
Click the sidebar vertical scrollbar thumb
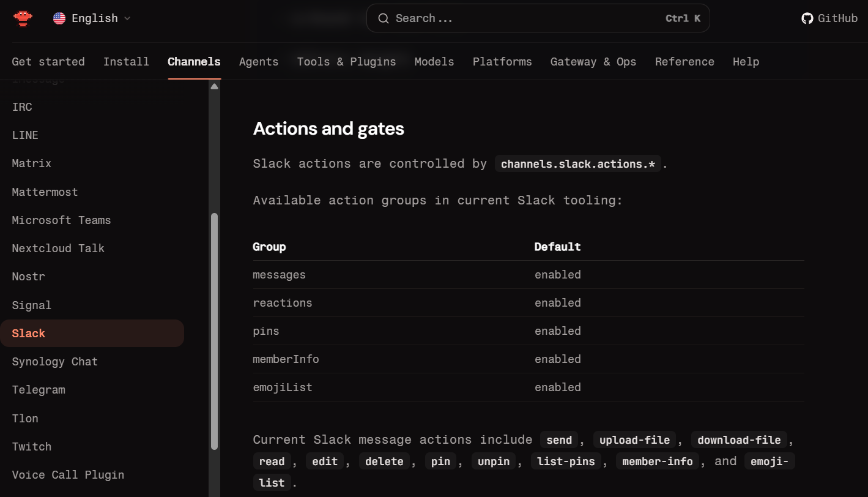pos(214,331)
